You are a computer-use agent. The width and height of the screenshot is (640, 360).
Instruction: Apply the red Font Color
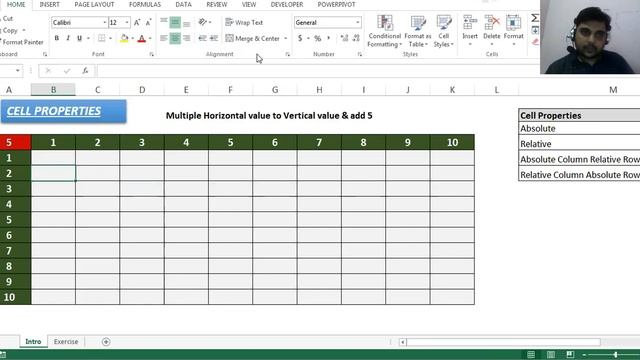coord(142,38)
